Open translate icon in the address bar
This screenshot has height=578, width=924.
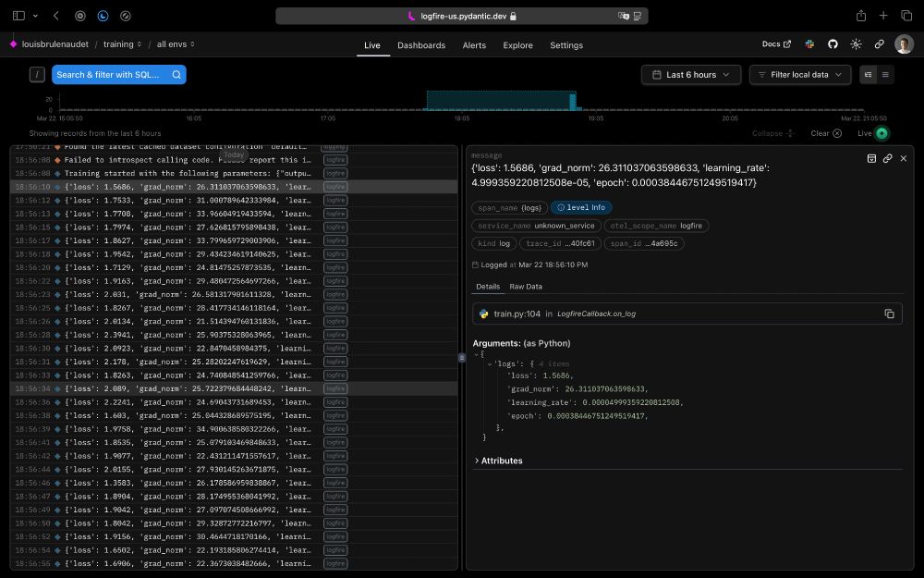(x=624, y=16)
